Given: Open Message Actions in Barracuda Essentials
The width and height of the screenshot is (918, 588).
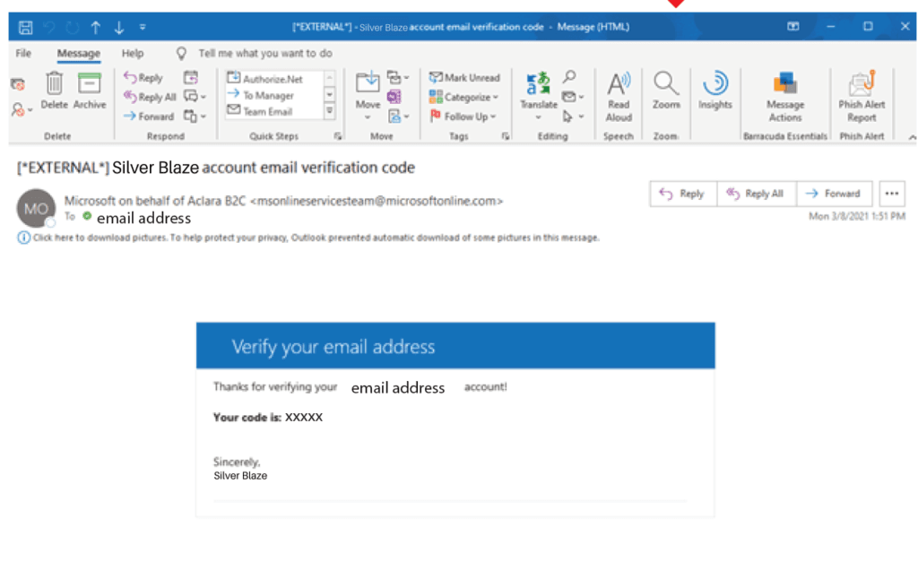Looking at the screenshot, I should 785,93.
